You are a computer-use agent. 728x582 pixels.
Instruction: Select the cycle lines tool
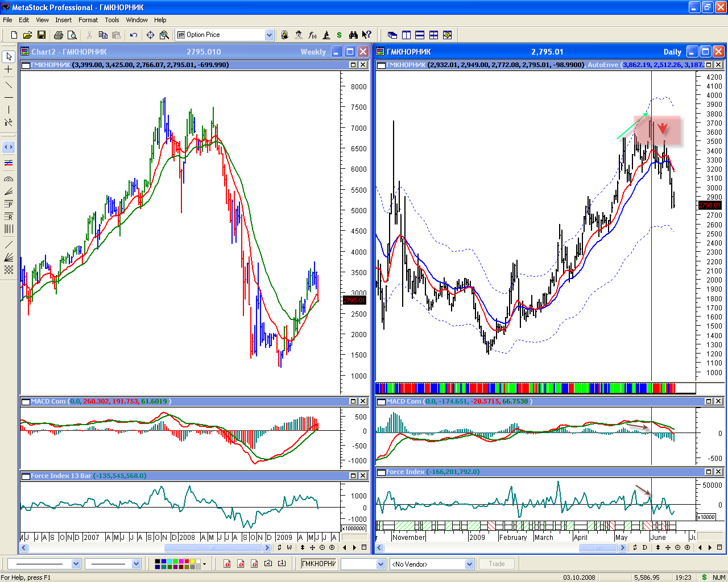click(x=9, y=228)
